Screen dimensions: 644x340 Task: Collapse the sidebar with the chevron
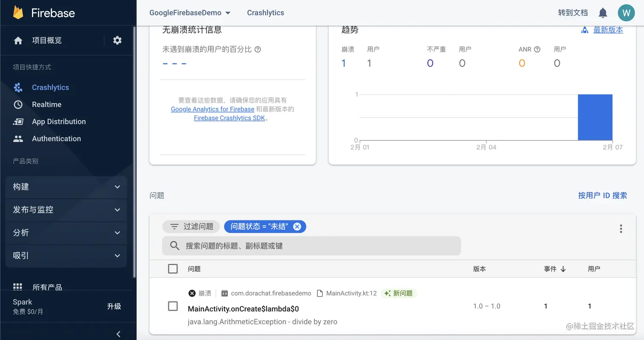tap(118, 334)
